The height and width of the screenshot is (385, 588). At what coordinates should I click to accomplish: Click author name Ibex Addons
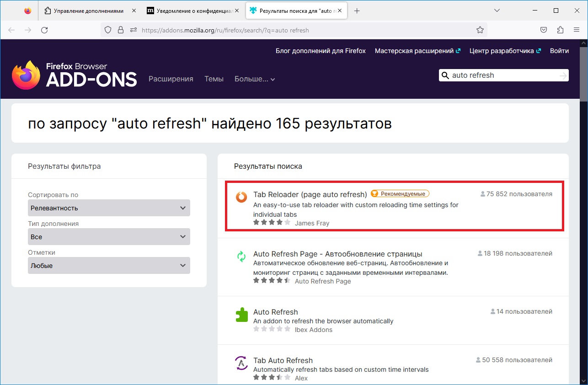(x=314, y=330)
